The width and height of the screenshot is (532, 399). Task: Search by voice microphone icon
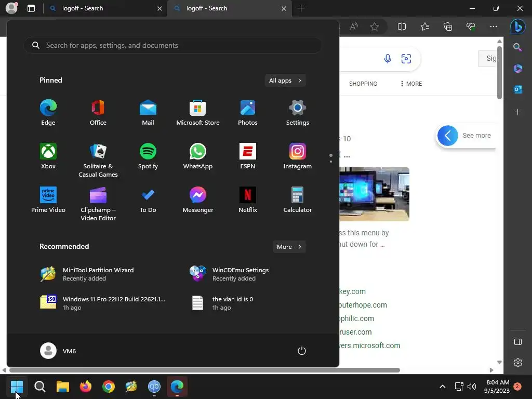click(388, 59)
